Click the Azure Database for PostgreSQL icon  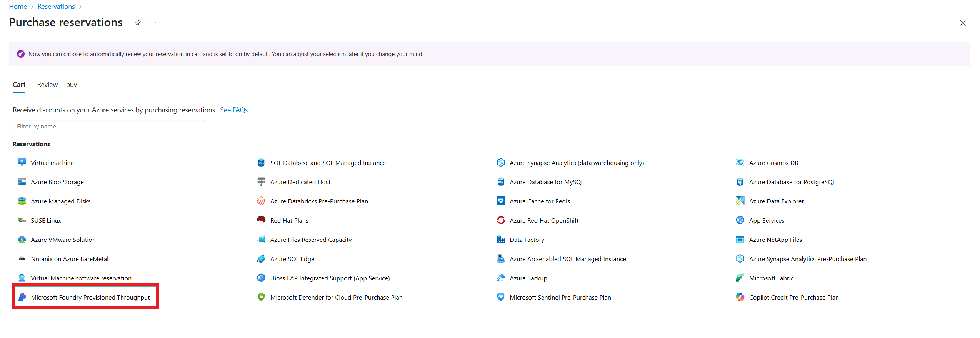(740, 181)
